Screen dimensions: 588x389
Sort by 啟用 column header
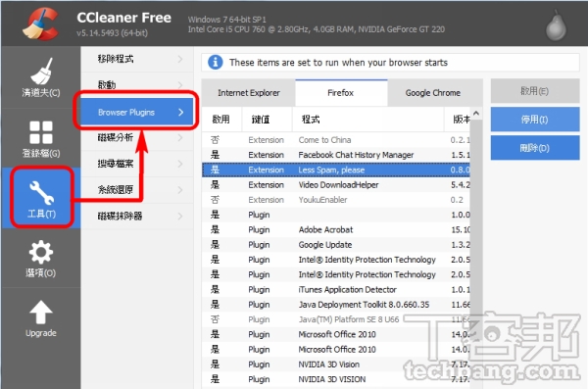(221, 120)
